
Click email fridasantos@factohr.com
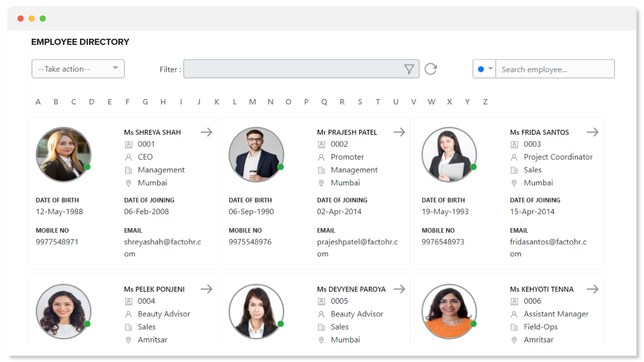pyautogui.click(x=548, y=248)
